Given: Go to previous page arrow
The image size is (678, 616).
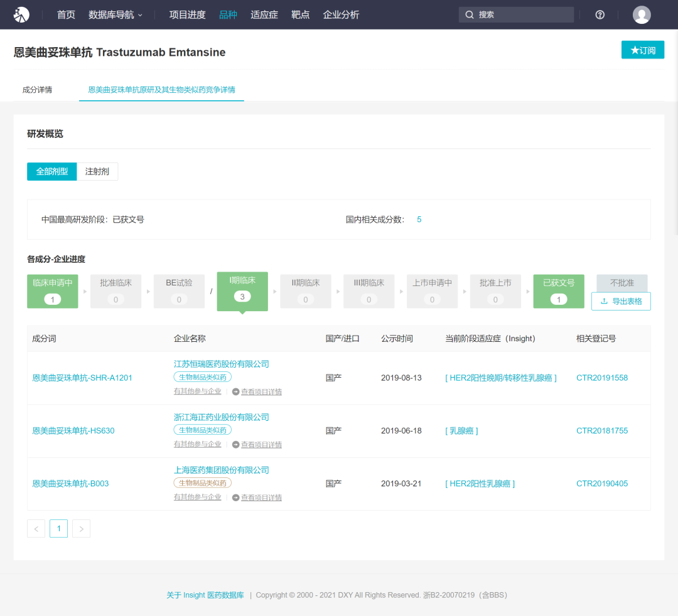Looking at the screenshot, I should [x=36, y=528].
